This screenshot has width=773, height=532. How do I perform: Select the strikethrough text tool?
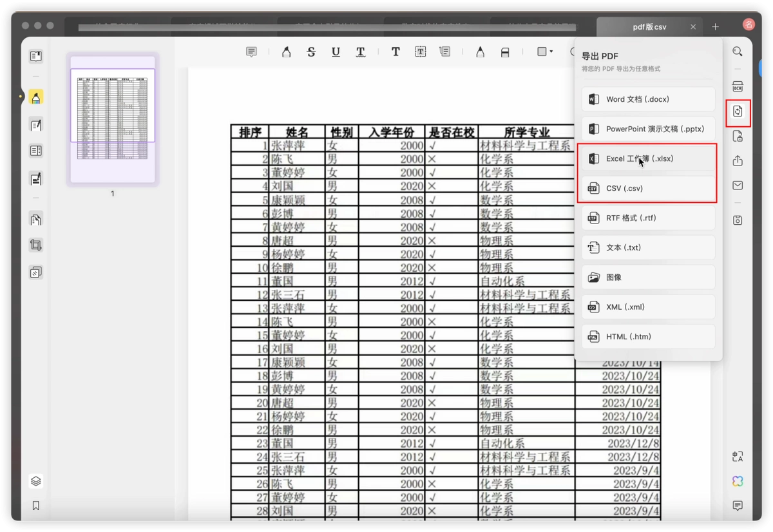[311, 52]
